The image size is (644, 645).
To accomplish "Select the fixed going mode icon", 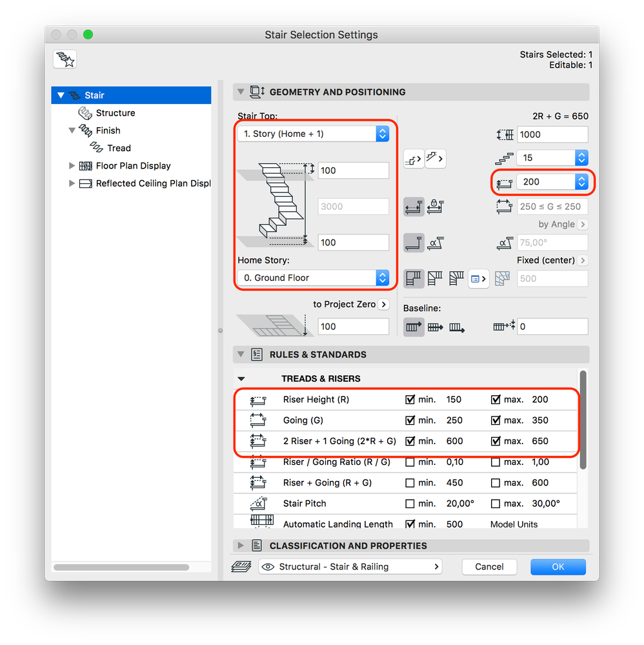I will 414,207.
